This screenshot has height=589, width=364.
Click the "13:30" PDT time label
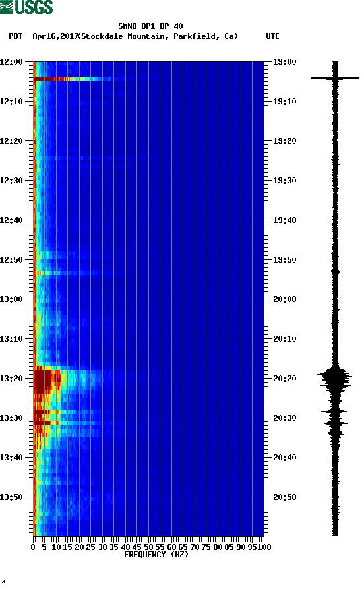tap(11, 418)
